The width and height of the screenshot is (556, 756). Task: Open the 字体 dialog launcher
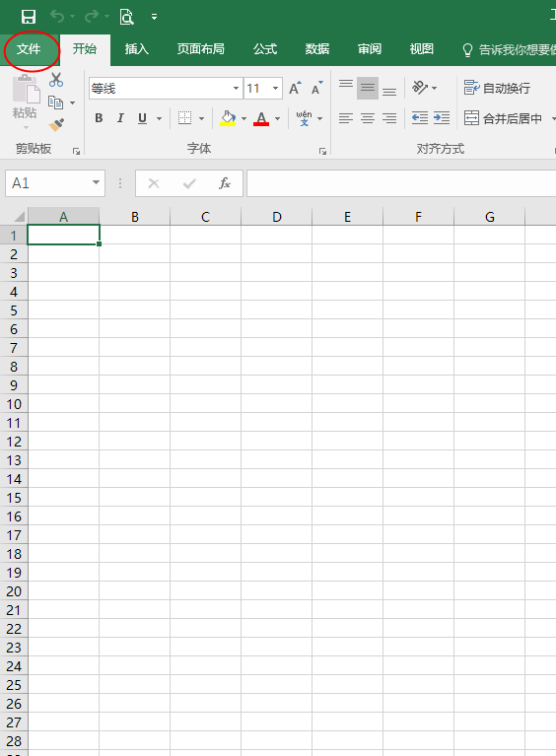coord(322,152)
